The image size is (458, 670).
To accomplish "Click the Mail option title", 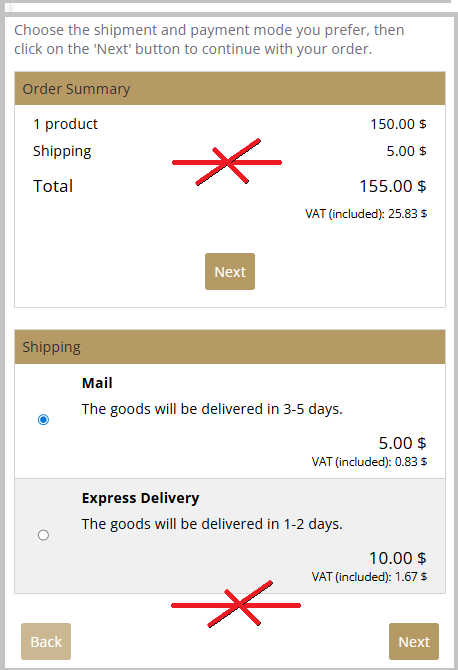I will coord(97,383).
